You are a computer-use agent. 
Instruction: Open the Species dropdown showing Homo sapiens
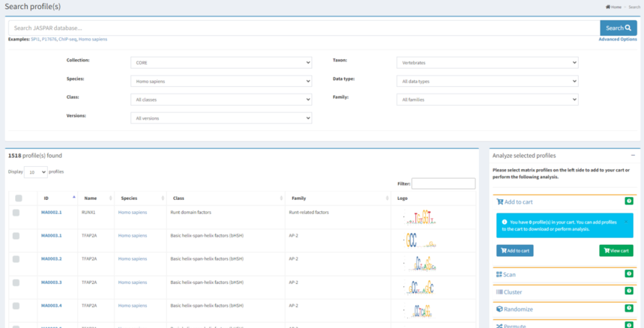point(221,81)
